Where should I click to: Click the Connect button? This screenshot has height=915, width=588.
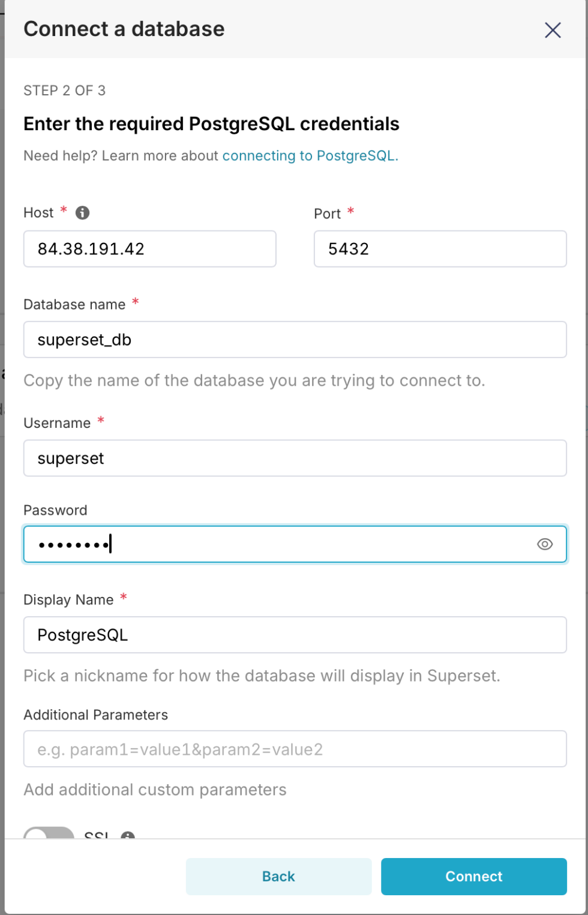tap(473, 876)
